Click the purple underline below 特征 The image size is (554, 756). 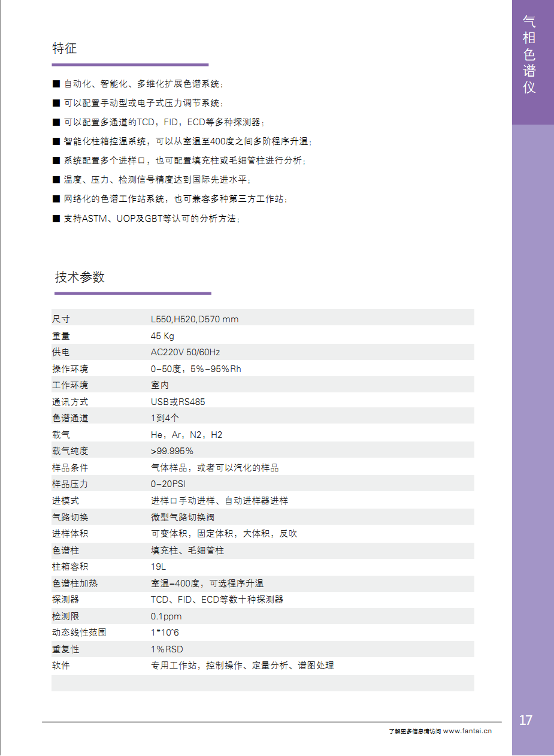130,65
